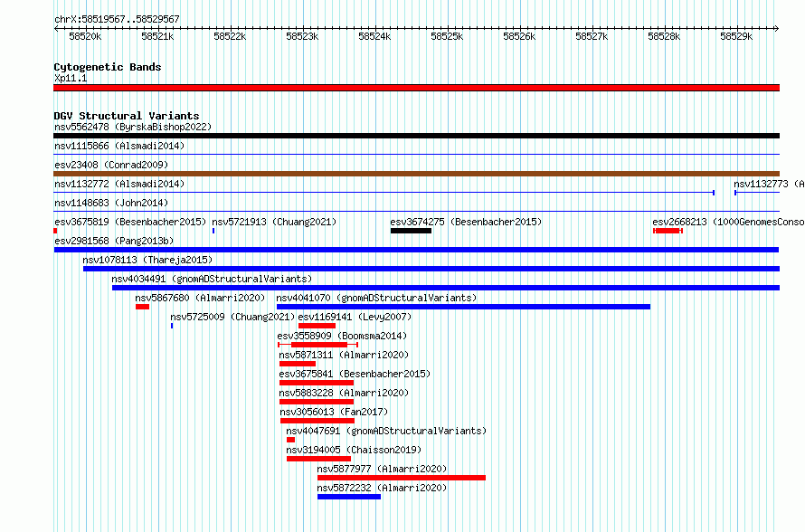Open nsv4034491 (gnomADStructuralVariants) label
The image size is (805, 532).
pos(212,279)
